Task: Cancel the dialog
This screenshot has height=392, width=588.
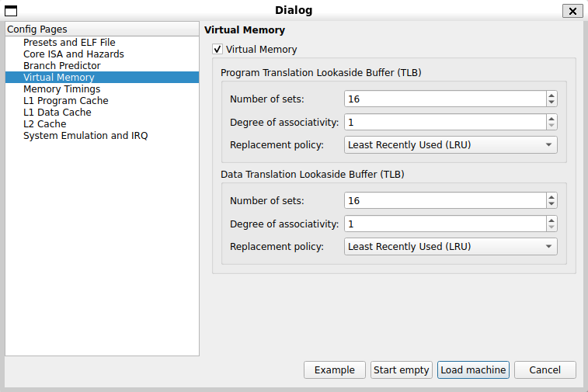Action: tap(545, 370)
